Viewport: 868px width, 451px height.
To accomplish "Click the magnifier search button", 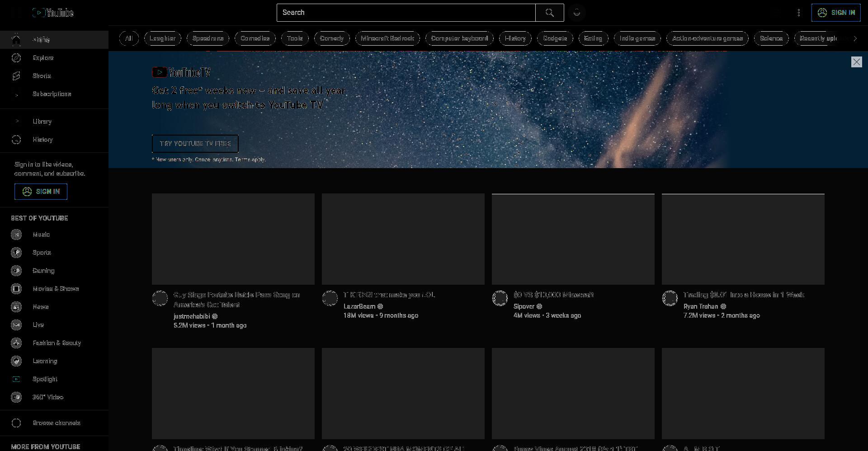I will point(549,13).
